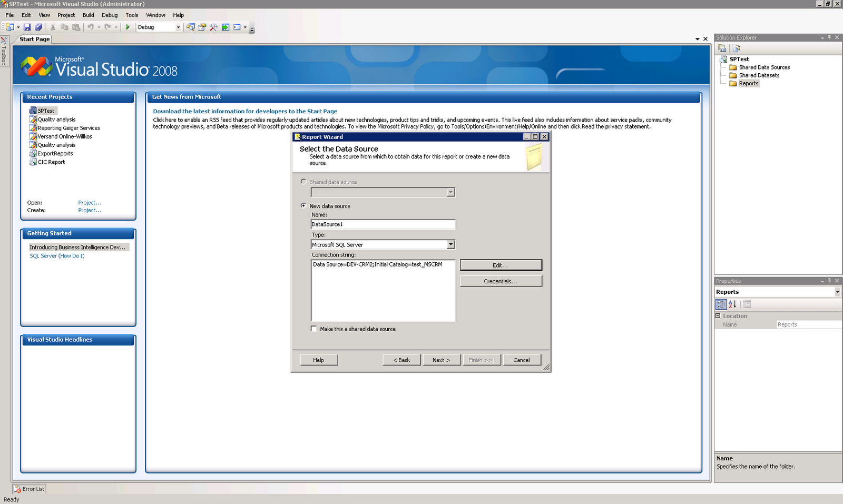This screenshot has height=504, width=843.
Task: Collapse the Location category in Properties
Action: tap(718, 316)
